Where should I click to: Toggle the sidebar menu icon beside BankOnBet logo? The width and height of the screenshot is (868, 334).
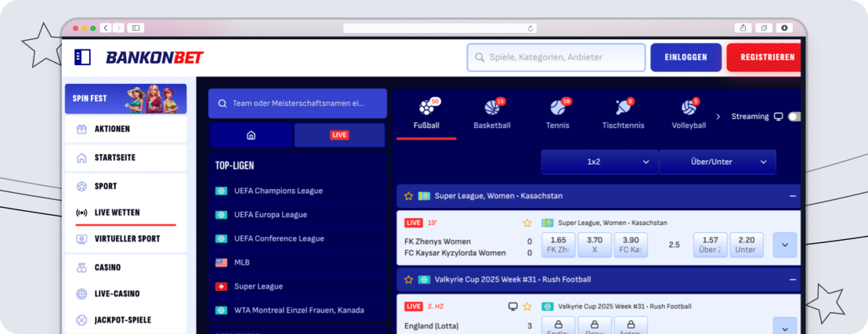pos(82,57)
